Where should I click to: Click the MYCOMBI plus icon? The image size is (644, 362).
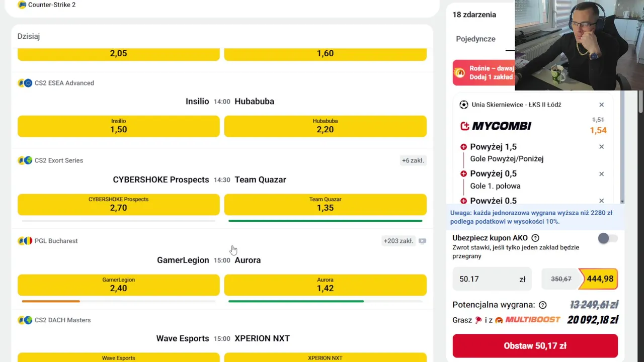point(465,126)
